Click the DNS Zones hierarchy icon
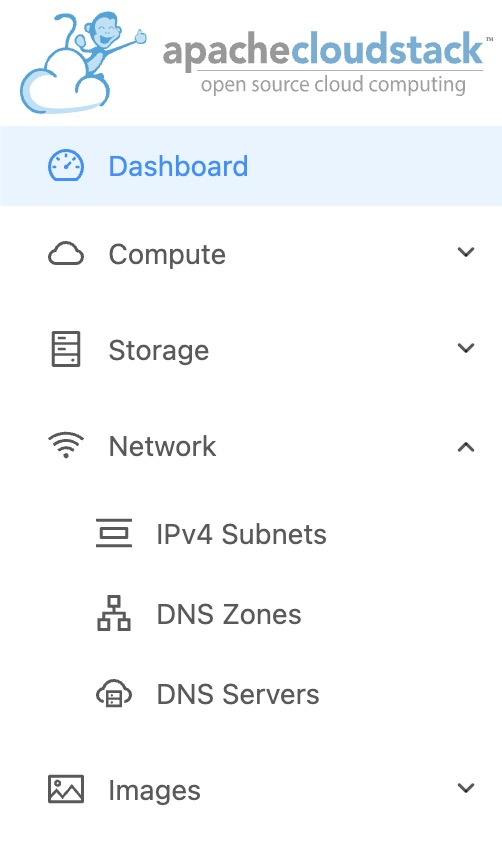Image resolution: width=502 pixels, height=856 pixels. pyautogui.click(x=114, y=614)
